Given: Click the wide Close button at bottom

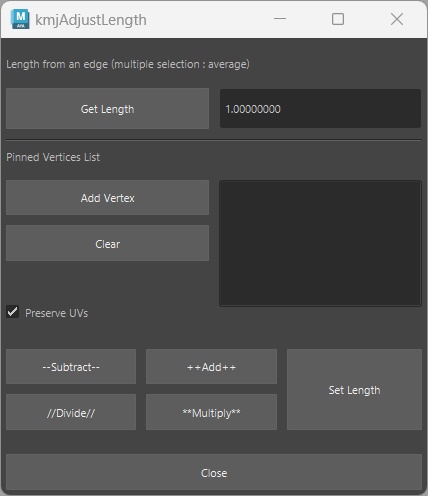Looking at the screenshot, I should 214,472.
